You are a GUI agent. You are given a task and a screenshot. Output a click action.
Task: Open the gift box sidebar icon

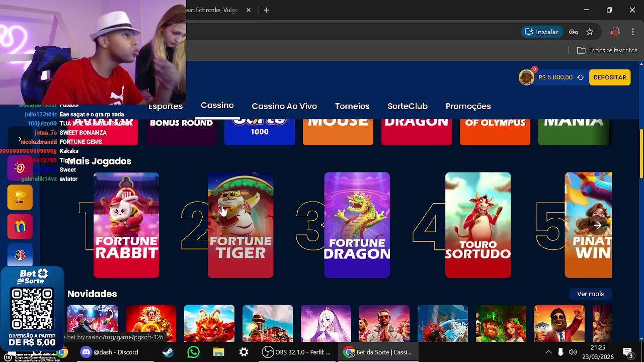click(x=20, y=226)
